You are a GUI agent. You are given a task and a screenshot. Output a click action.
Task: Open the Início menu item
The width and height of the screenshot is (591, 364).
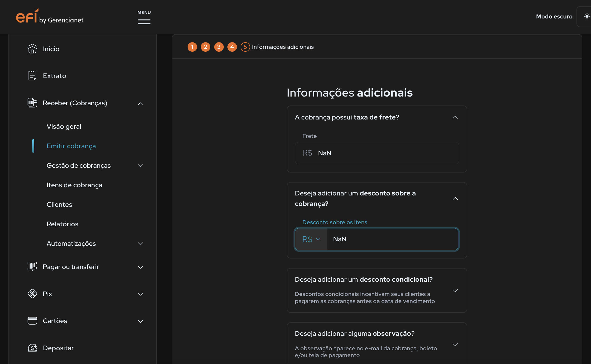coord(51,49)
